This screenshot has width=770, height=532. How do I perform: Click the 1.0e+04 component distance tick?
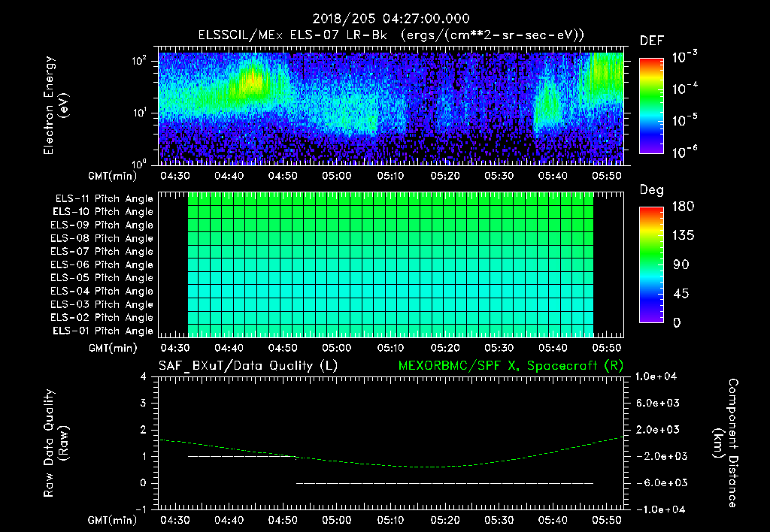656,376
